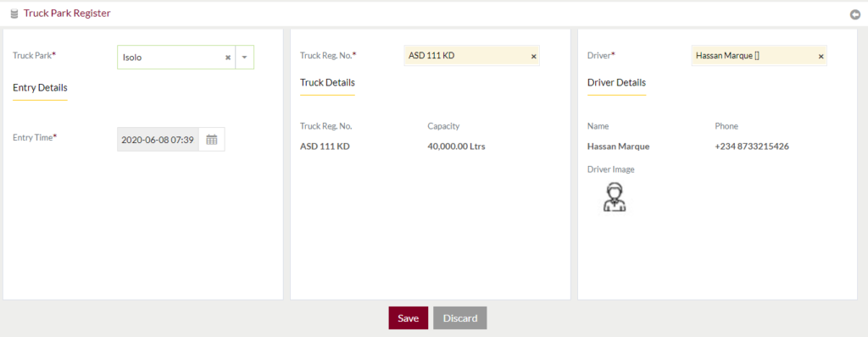Click the Driver Details section heading

(616, 82)
